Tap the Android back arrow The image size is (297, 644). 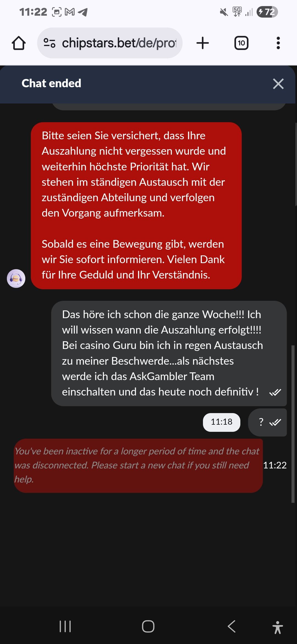(x=232, y=626)
